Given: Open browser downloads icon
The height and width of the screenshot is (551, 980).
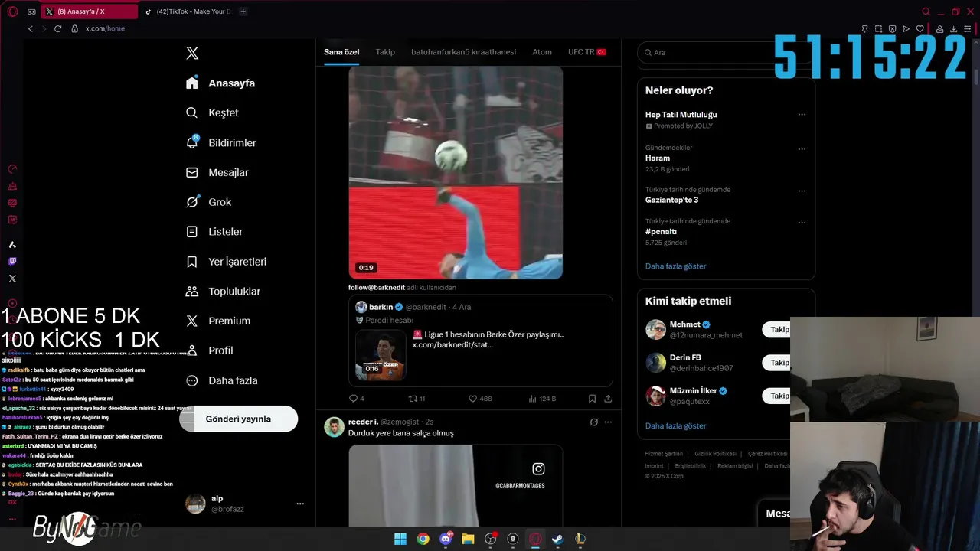Looking at the screenshot, I should pos(954,29).
